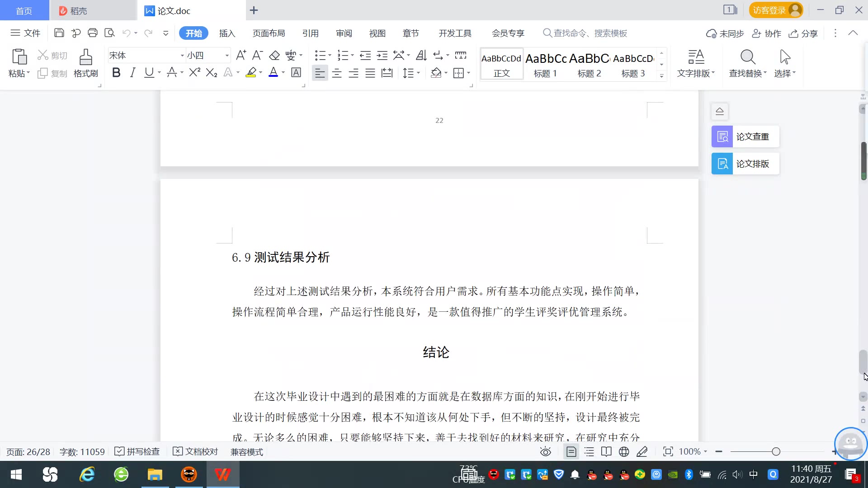Expand line spacing options

(418, 73)
